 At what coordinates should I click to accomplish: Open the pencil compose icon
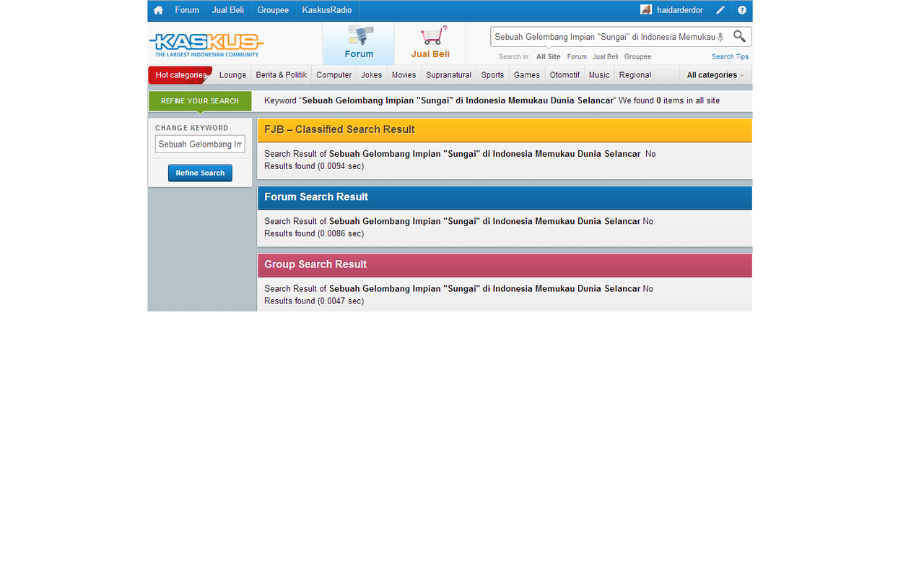[720, 10]
